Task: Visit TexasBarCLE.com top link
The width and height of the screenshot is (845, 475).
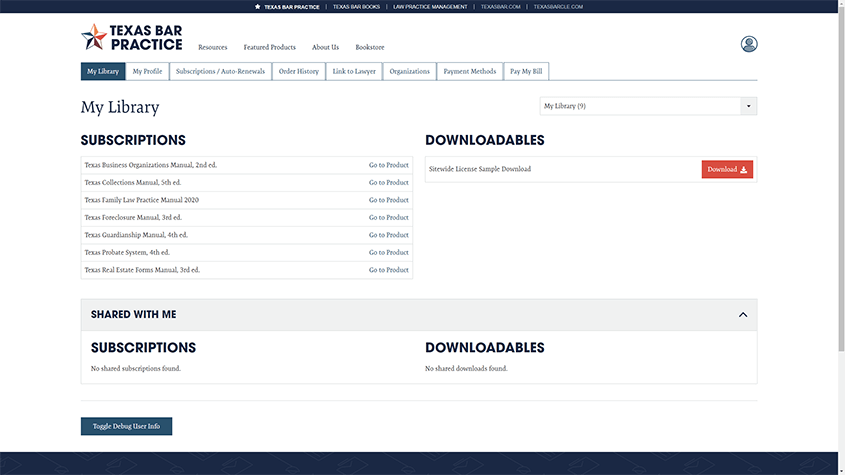Action: [x=558, y=7]
